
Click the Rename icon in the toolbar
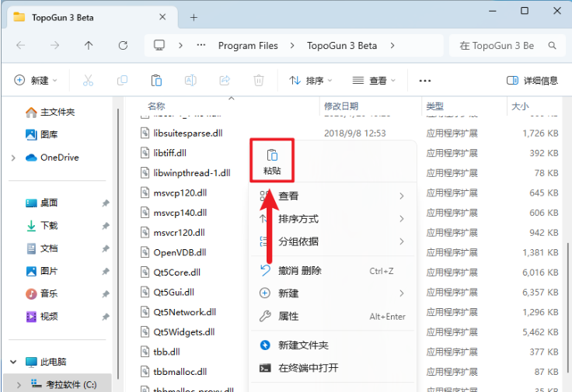(x=190, y=80)
